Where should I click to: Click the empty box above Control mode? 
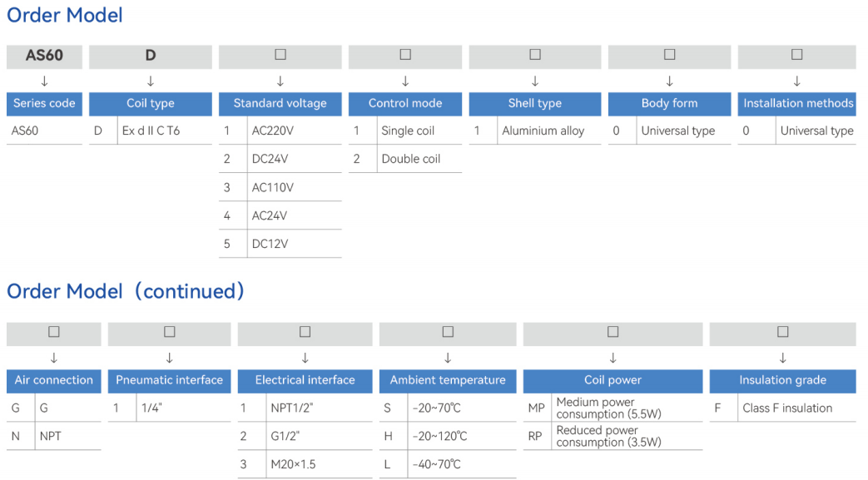405,56
